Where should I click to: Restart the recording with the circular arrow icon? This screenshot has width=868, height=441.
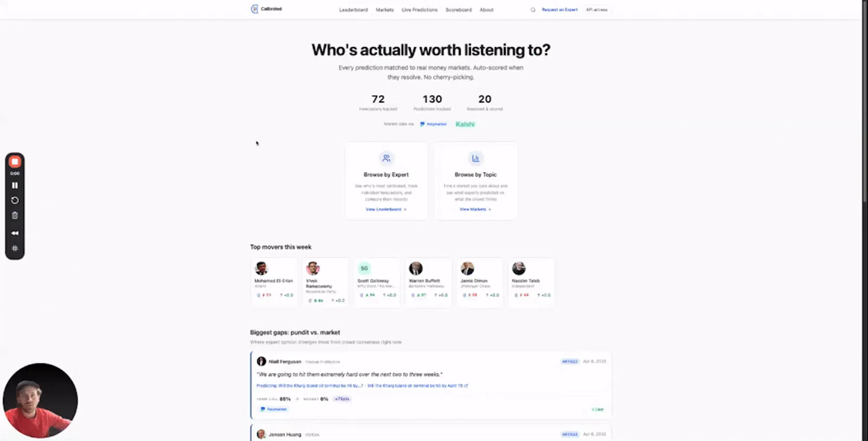point(15,200)
